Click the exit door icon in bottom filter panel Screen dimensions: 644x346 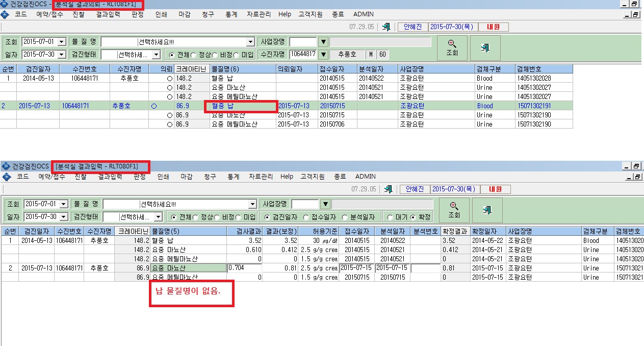[x=487, y=210]
